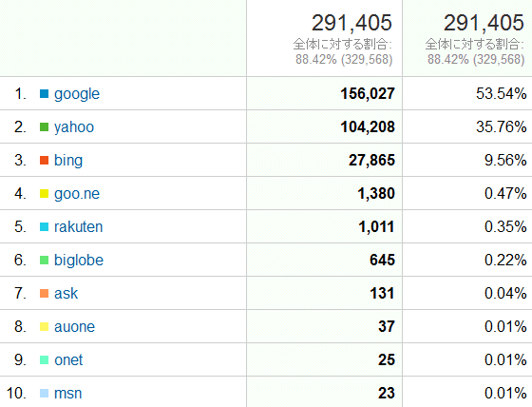Click the light green swatch beside biglobe
532x407 pixels.
[x=44, y=261]
